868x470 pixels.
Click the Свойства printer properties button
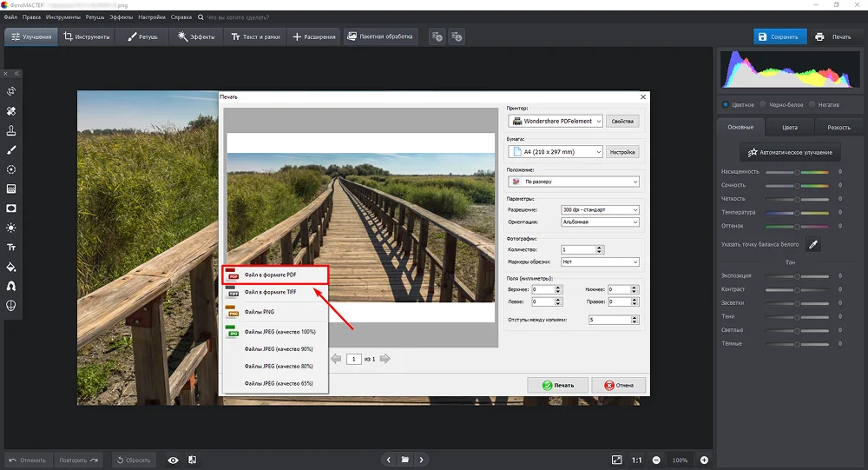[623, 122]
